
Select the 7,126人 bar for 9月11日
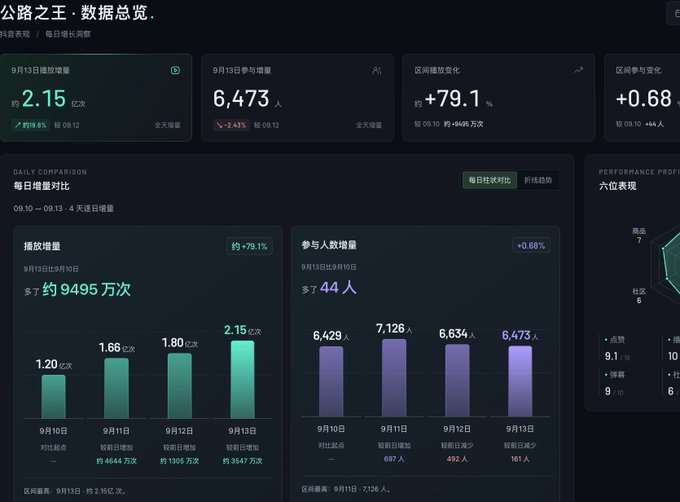pyautogui.click(x=394, y=378)
